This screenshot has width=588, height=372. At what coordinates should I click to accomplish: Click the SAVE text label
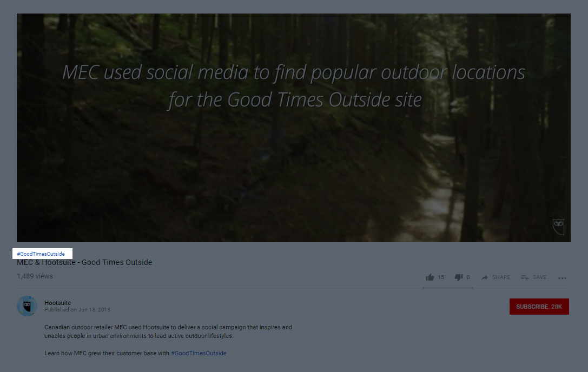click(x=539, y=277)
